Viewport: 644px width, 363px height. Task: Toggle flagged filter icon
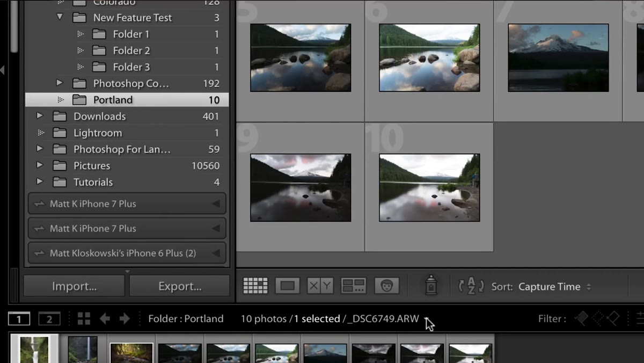(581, 319)
